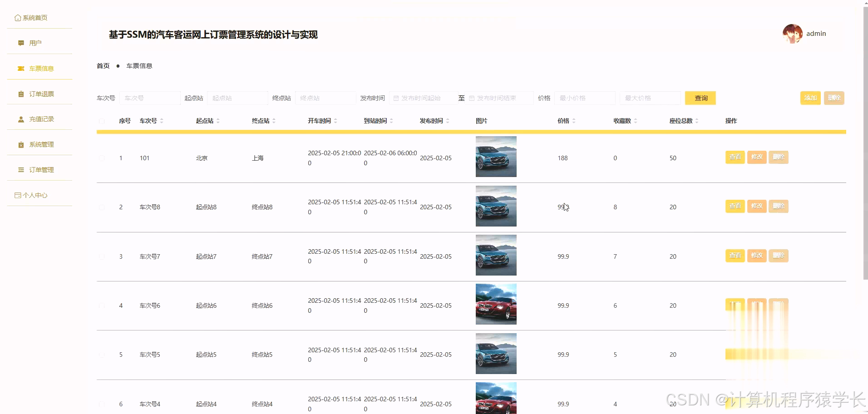Image resolution: width=868 pixels, height=414 pixels.
Task: Open 订单管理 via its list icon
Action: 21,169
